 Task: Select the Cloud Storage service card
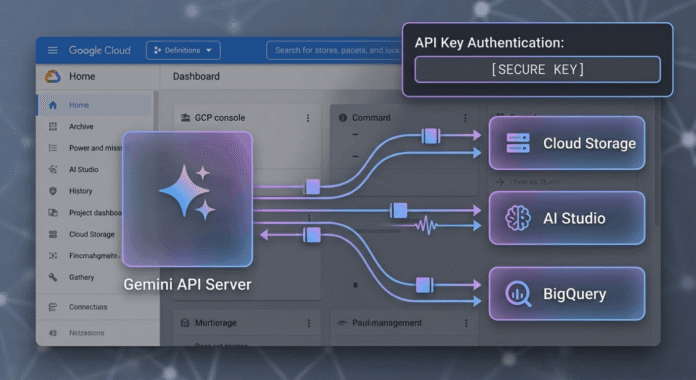567,143
